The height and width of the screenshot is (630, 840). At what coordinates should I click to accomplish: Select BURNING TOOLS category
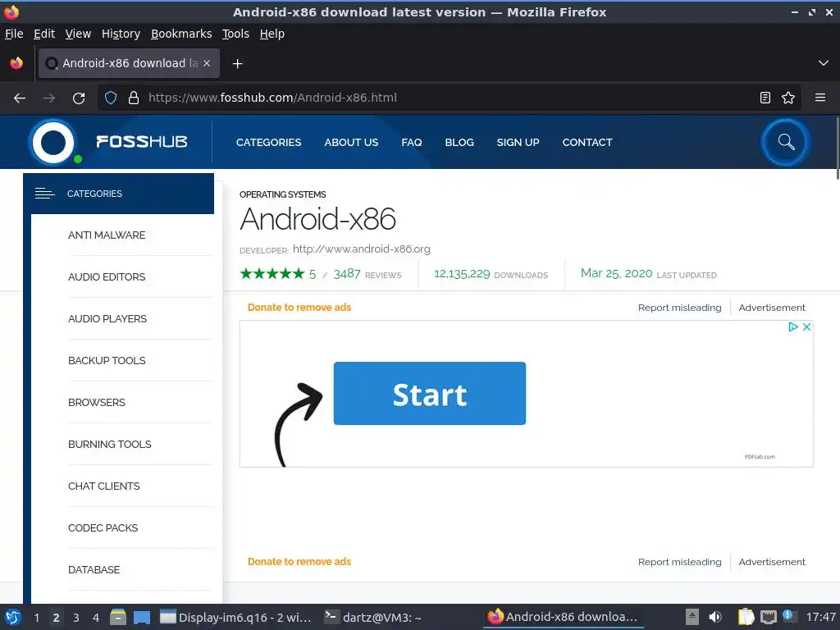(109, 444)
